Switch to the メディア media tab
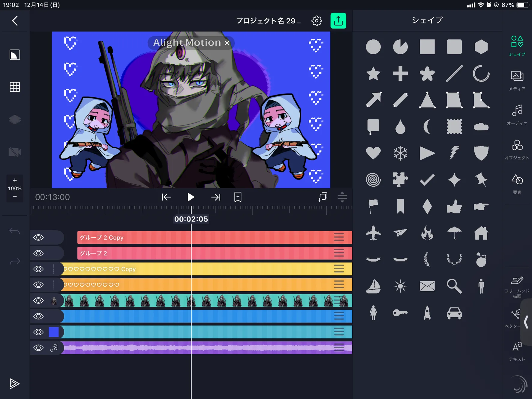Screen dimensions: 532x399 coord(517,81)
